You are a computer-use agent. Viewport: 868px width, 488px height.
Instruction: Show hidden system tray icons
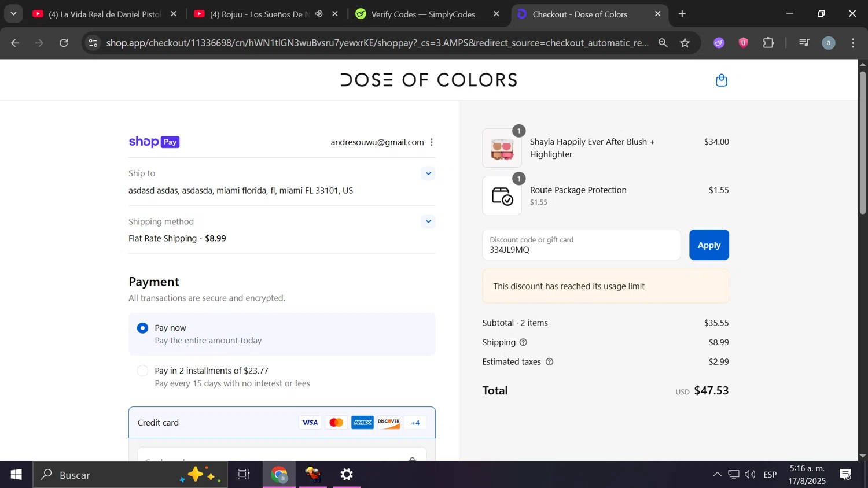tap(717, 475)
